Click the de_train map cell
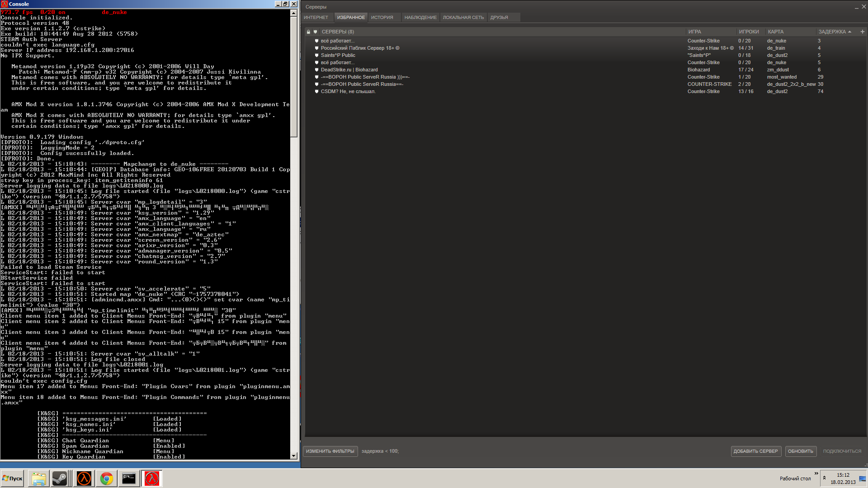Screen dimensions: 868x488 [x=776, y=48]
